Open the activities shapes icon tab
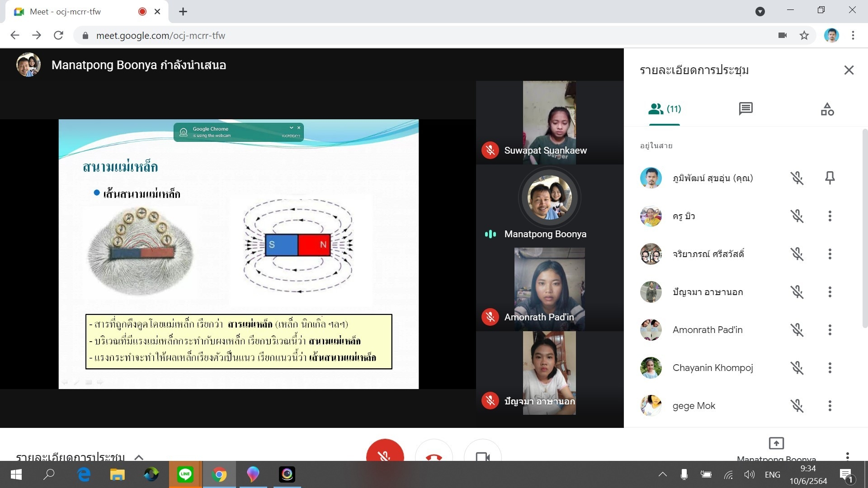The width and height of the screenshot is (868, 488). coord(827,109)
